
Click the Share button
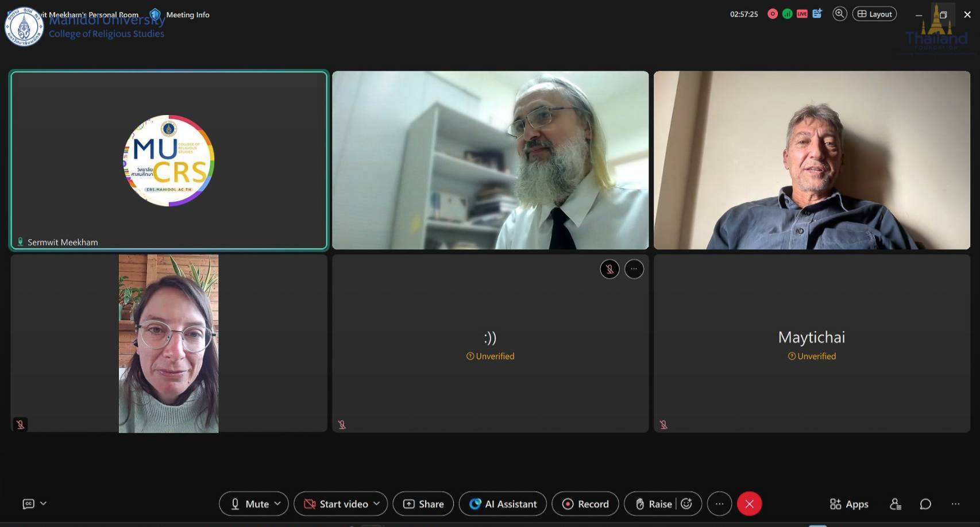point(423,504)
